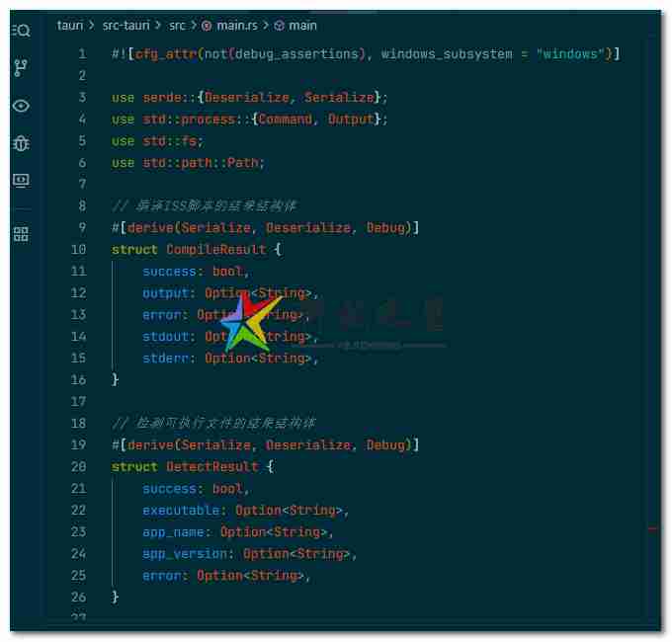Image resolution: width=672 pixels, height=642 pixels.
Task: Open the Search view in activity bar
Action: pyautogui.click(x=21, y=31)
